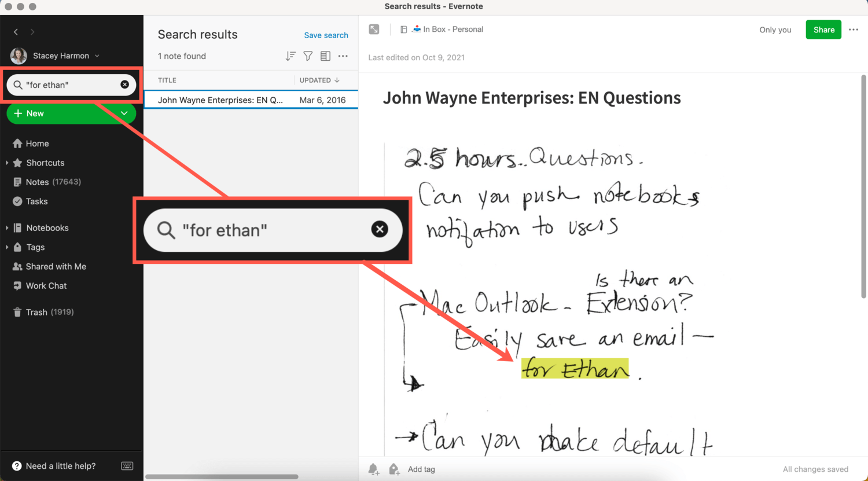Click Last edited on Oct 9, 2021 text
The width and height of the screenshot is (868, 481).
[x=417, y=57]
